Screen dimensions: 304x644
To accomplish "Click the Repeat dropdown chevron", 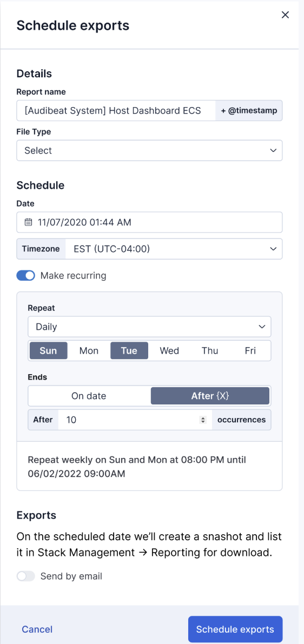I will click(262, 327).
